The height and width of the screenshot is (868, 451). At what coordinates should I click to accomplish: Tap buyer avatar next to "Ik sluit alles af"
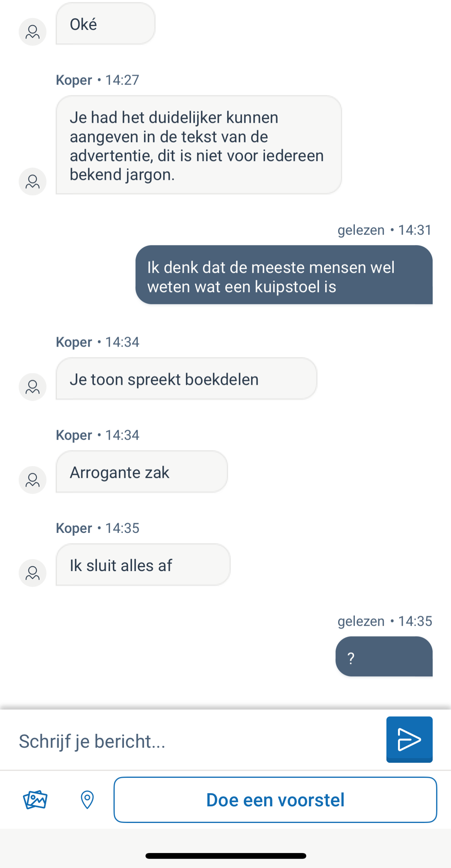[x=33, y=573]
